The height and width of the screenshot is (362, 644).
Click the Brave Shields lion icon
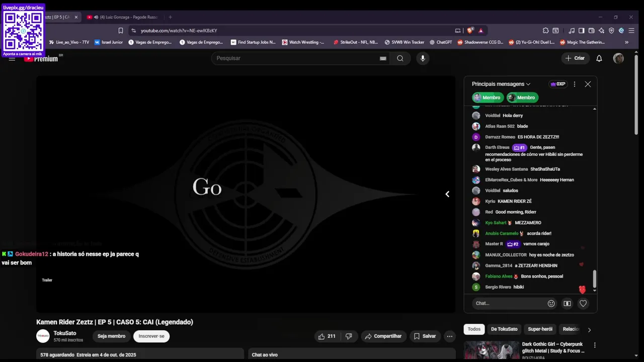pyautogui.click(x=470, y=31)
